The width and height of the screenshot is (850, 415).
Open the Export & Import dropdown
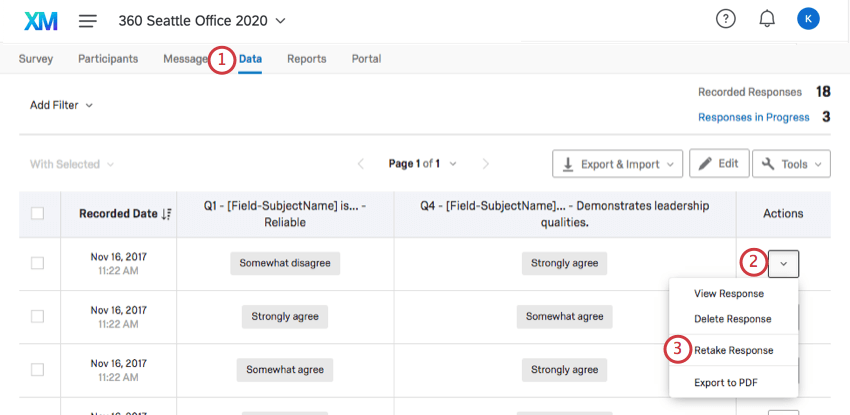617,164
